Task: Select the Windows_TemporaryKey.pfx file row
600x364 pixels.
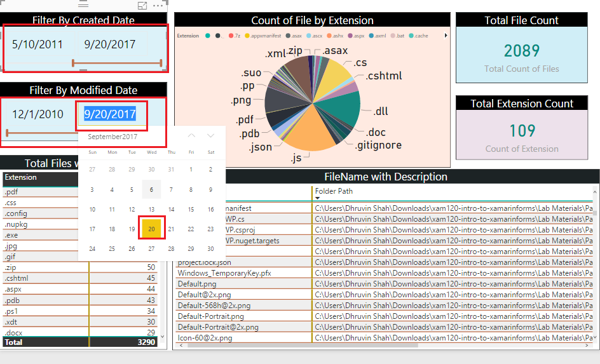Action: 385,273
